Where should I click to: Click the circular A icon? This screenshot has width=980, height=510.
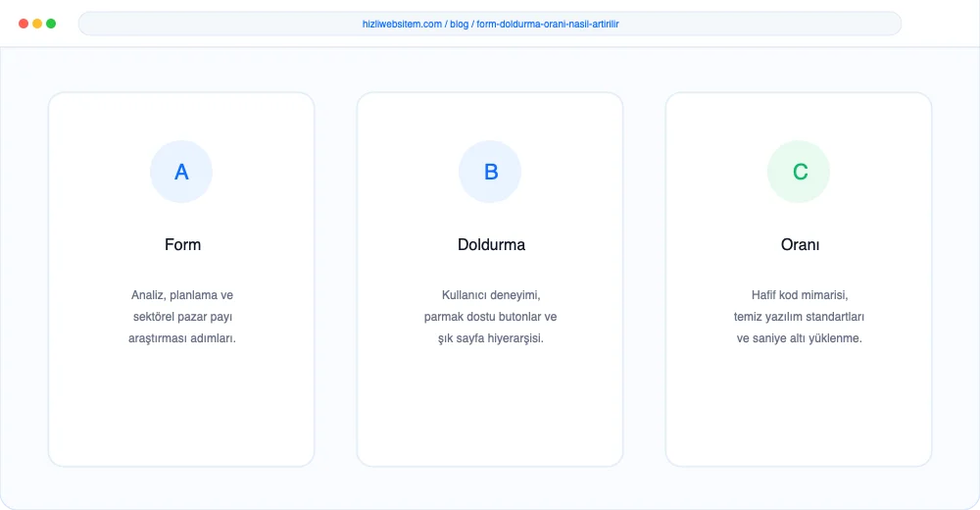pos(181,172)
